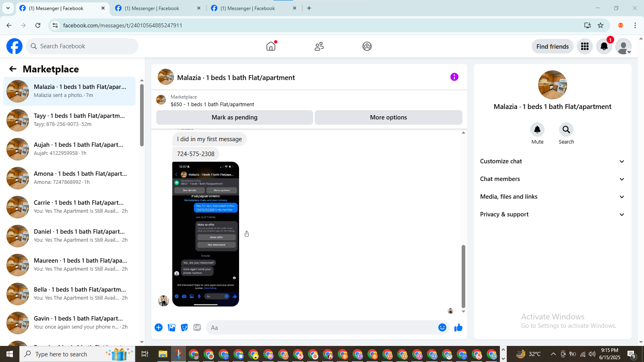Choose a GIF in the composer
The image size is (644, 362).
pos(197,327)
